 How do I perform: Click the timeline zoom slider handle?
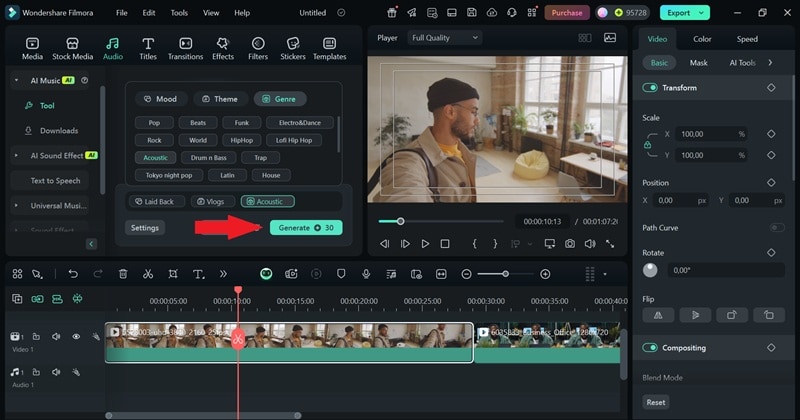click(505, 274)
